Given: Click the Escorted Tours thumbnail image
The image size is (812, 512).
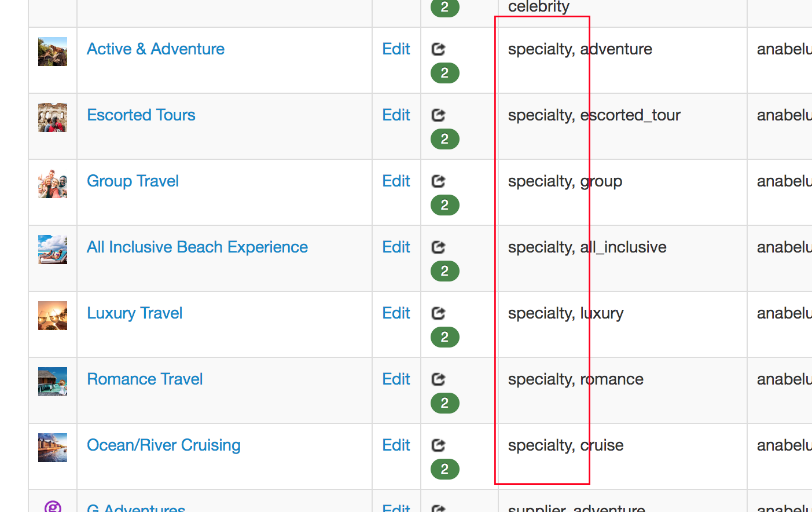Looking at the screenshot, I should coord(53,118).
